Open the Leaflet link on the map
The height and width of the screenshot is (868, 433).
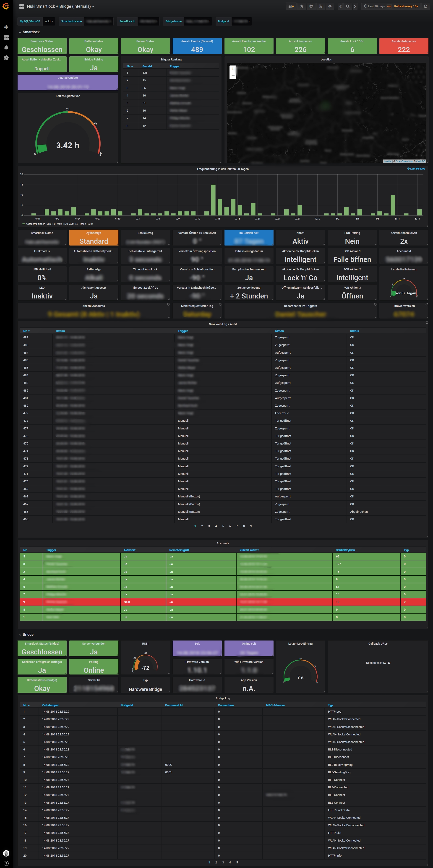[x=388, y=161]
